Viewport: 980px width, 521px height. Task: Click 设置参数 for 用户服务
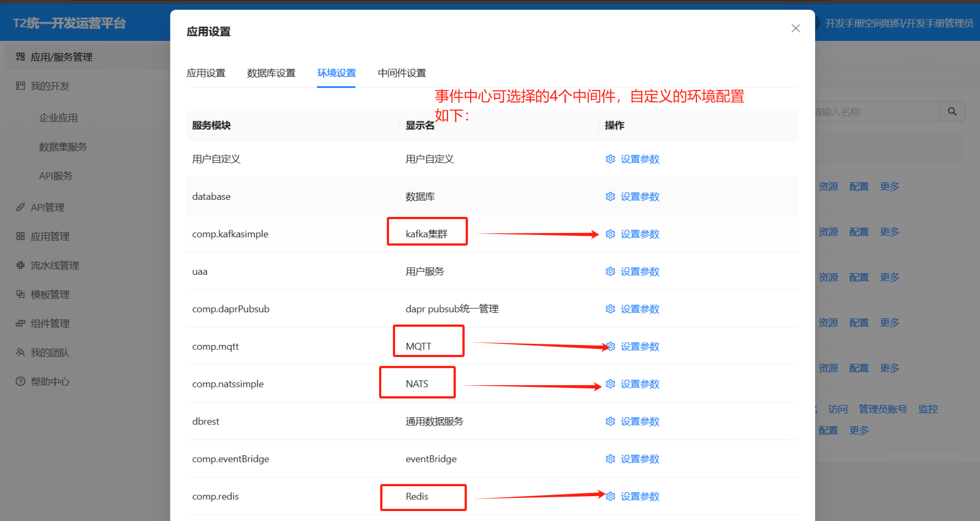[640, 272]
